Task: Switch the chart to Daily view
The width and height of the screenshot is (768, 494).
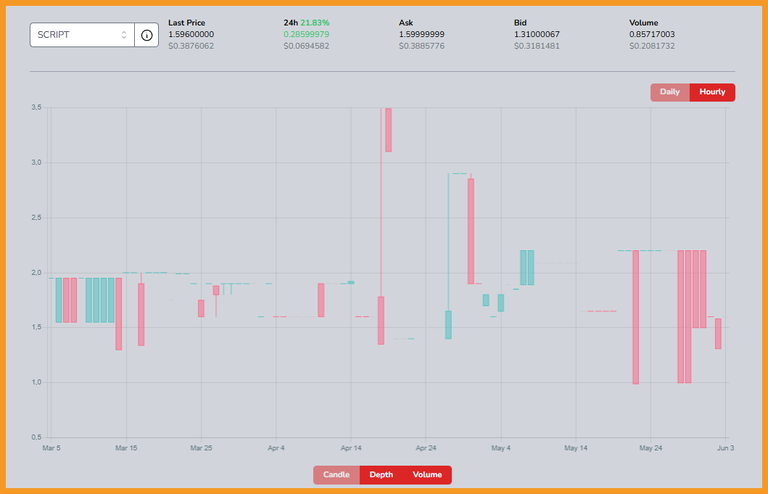Action: point(670,92)
